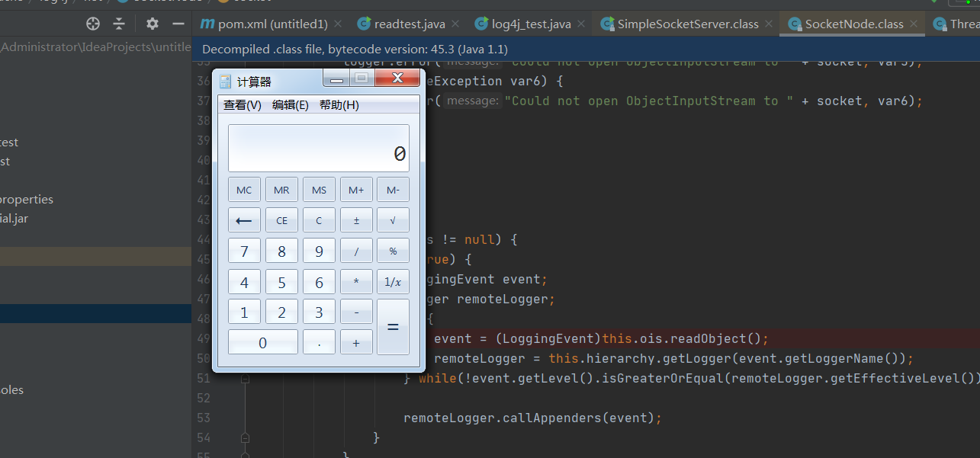980x458 pixels.
Task: Click calculator M+ button
Action: (356, 190)
